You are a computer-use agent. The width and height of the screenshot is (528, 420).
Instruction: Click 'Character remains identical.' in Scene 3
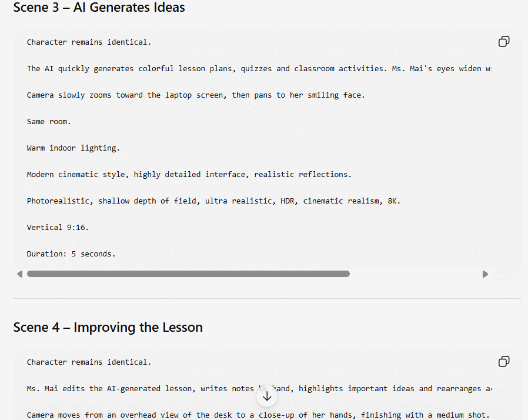pos(89,42)
